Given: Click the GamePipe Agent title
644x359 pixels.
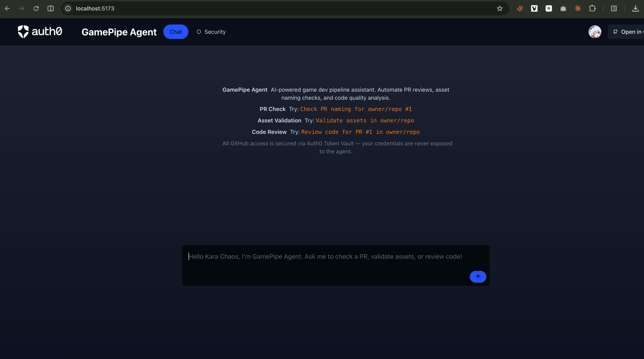Looking at the screenshot, I should [x=119, y=32].
